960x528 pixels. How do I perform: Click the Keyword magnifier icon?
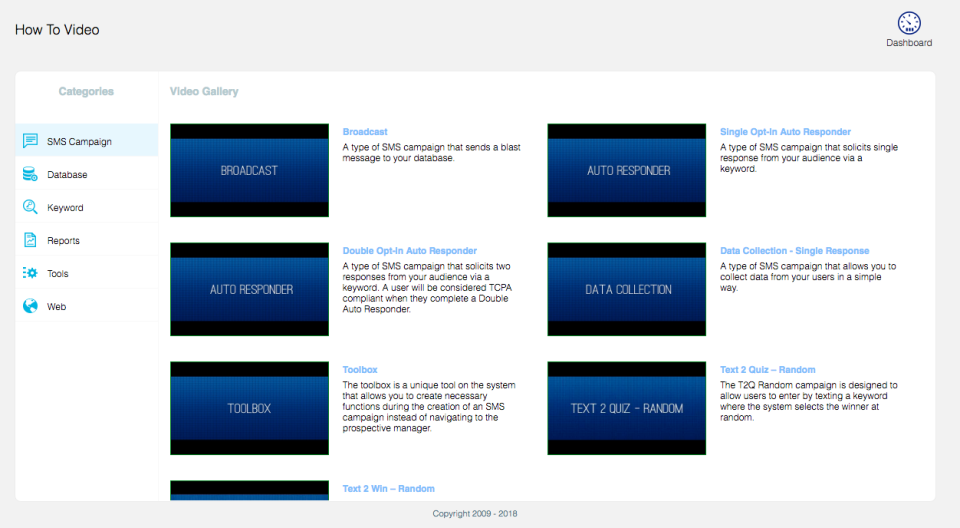(x=30, y=207)
